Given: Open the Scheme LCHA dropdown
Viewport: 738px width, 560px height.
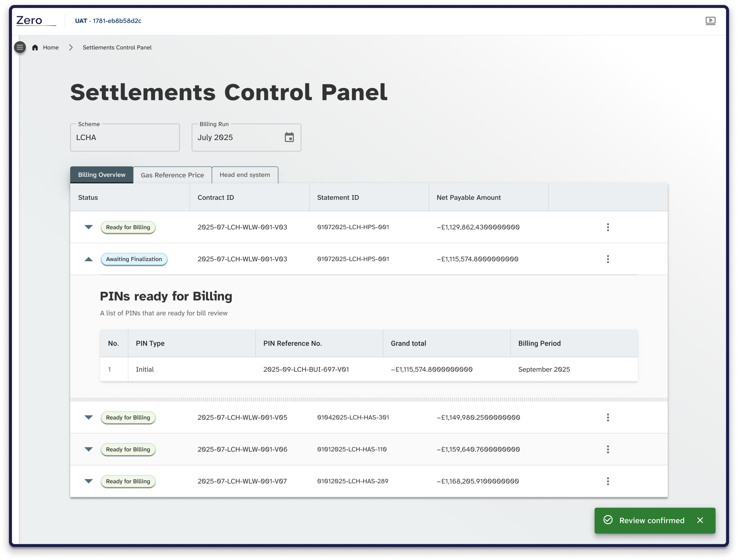Looking at the screenshot, I should click(125, 138).
